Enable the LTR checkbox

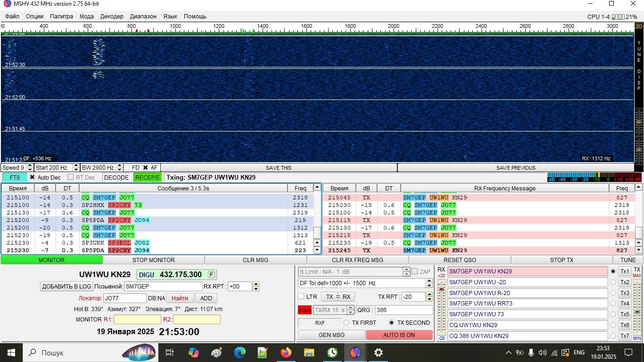point(301,296)
